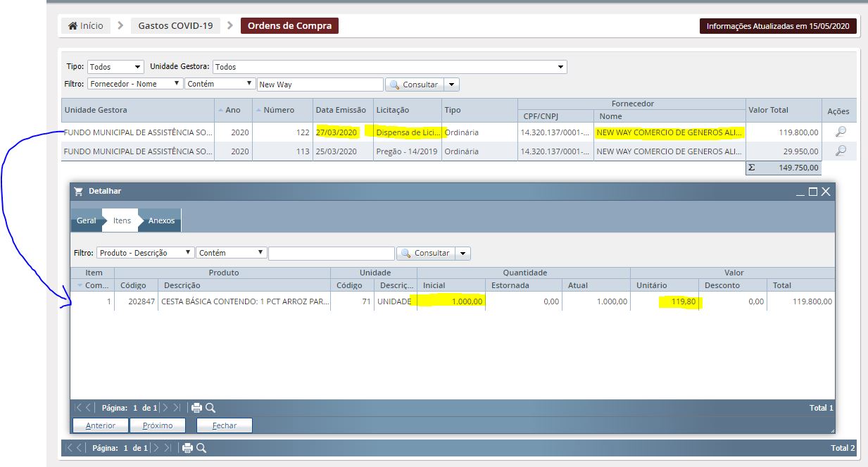Switch to the Geral tab
This screenshot has width=868, height=467.
coord(86,220)
